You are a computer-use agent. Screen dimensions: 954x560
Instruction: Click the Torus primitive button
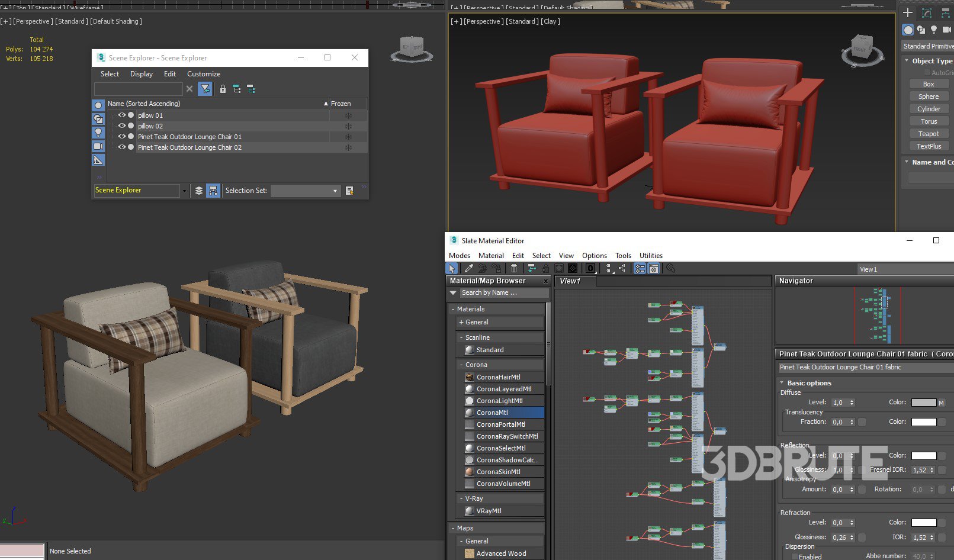928,121
